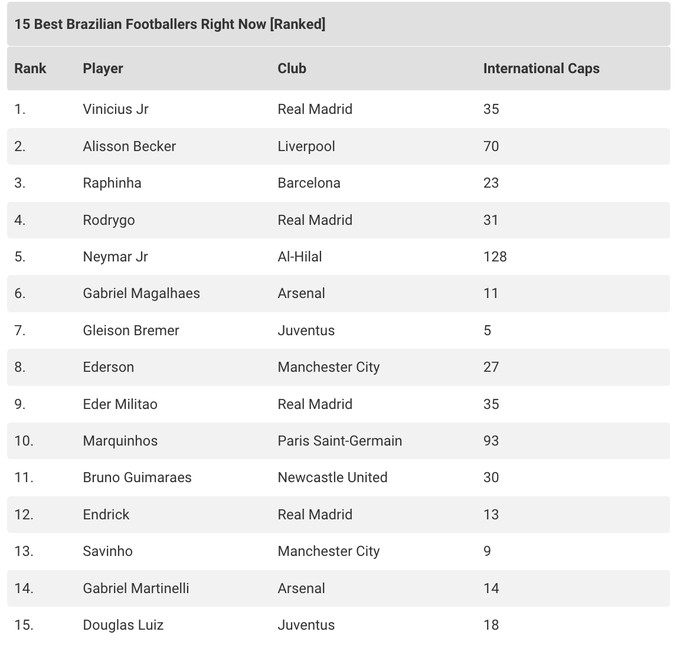Select the Barcelona club cell
This screenshot has height=648, width=680.
point(309,183)
